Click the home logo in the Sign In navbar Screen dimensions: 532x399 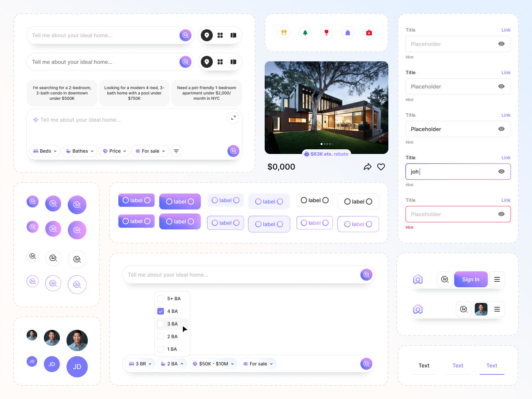coord(418,279)
